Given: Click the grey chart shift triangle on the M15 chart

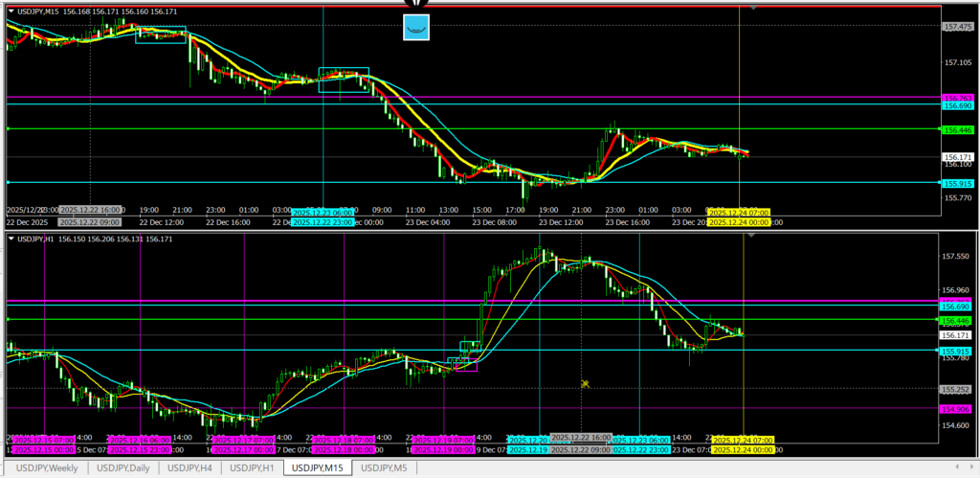Looking at the screenshot, I should pyautogui.click(x=754, y=8).
